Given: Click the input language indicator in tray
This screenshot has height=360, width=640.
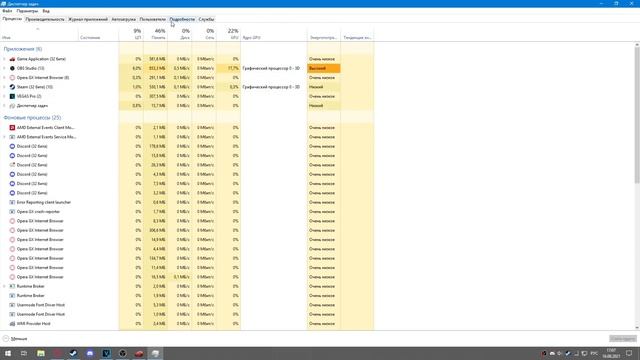Looking at the screenshot, I should click(594, 353).
